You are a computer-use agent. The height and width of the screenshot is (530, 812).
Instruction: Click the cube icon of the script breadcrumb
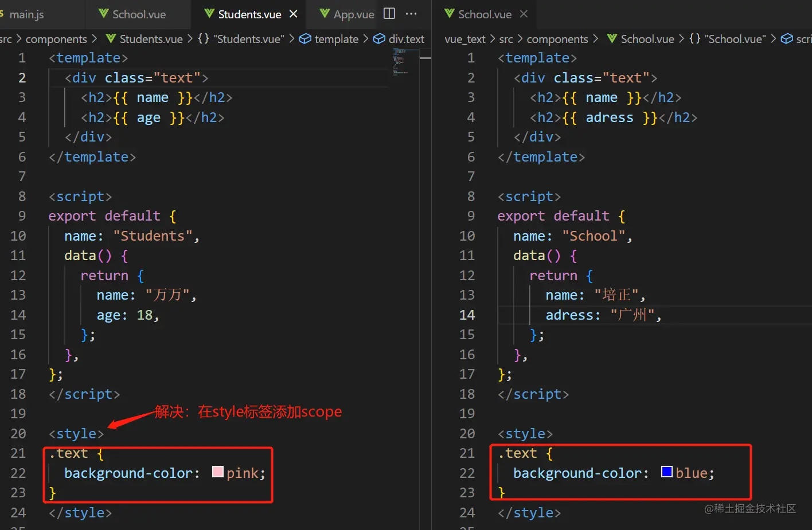coord(787,38)
